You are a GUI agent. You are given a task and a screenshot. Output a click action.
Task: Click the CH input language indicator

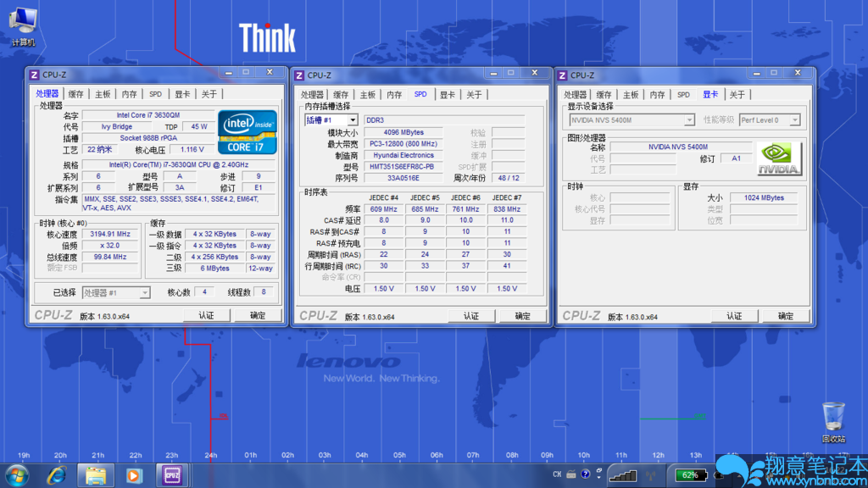tap(557, 474)
